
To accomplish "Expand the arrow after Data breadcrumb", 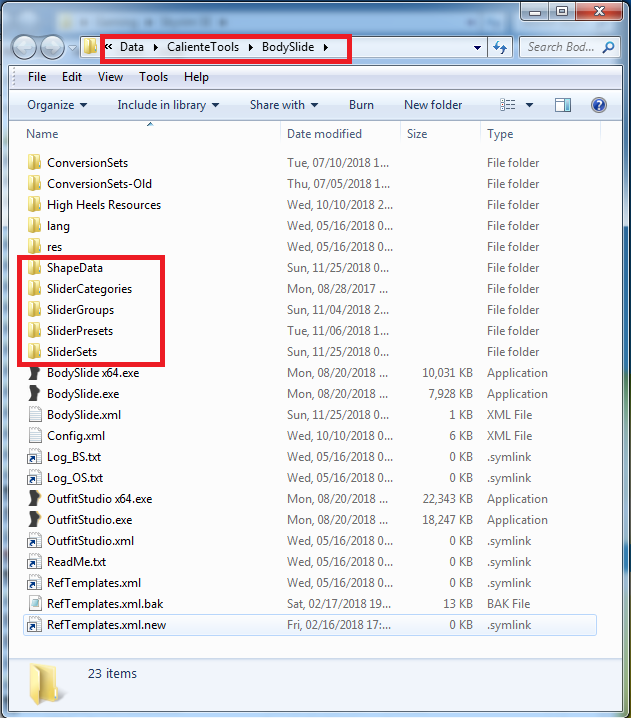I will click(156, 47).
